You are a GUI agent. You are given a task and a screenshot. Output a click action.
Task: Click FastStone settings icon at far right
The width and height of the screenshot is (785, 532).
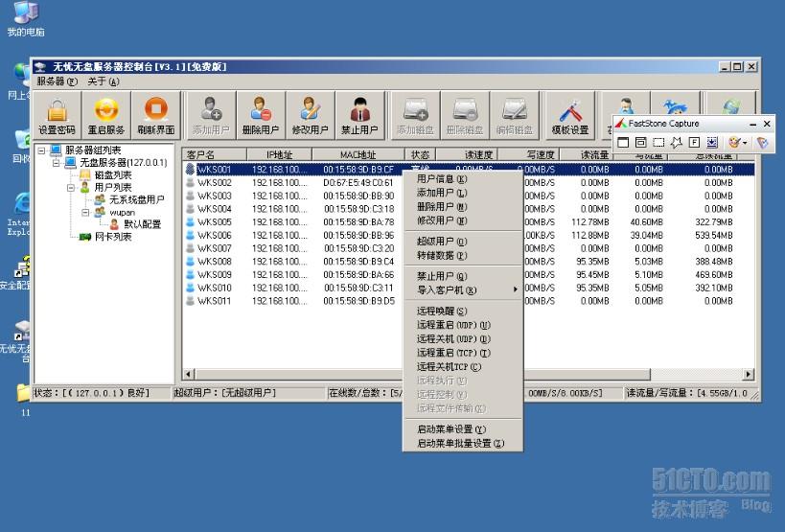tap(762, 143)
